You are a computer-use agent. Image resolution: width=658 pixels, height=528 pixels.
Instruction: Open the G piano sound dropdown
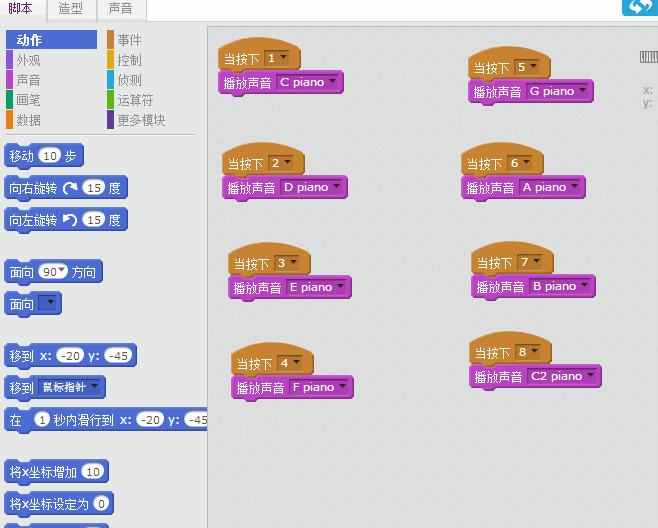[x=557, y=91]
